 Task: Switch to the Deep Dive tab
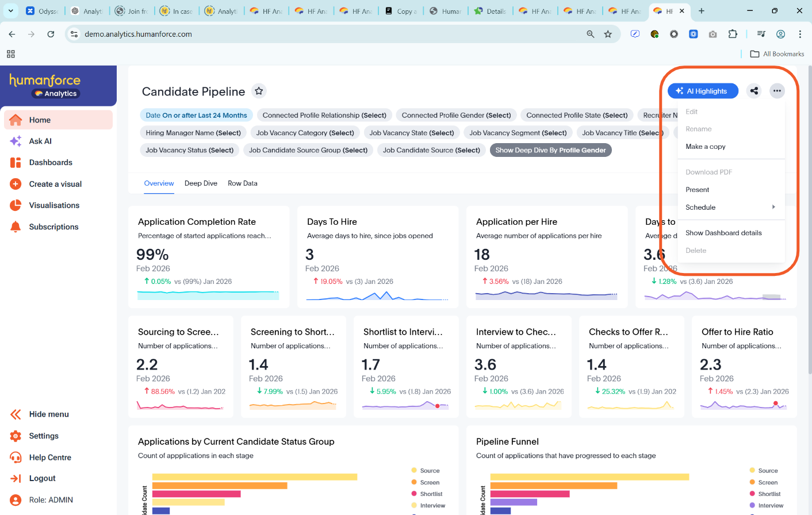[x=201, y=183]
